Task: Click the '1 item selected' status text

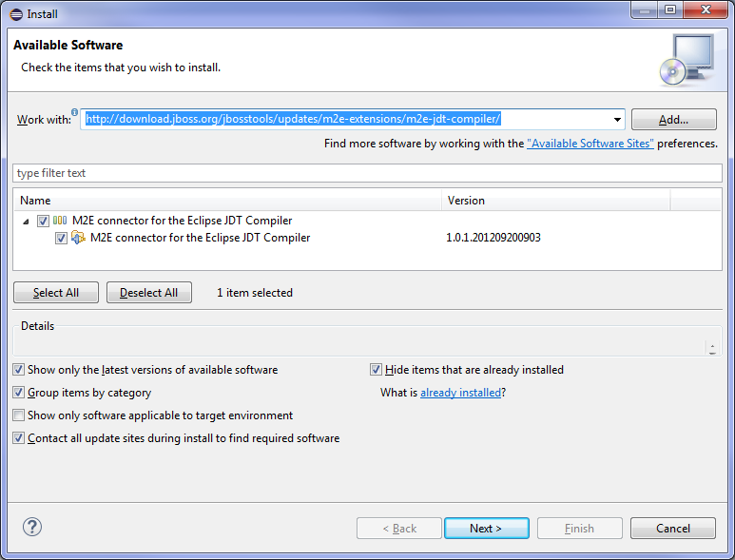Action: pyautogui.click(x=255, y=293)
